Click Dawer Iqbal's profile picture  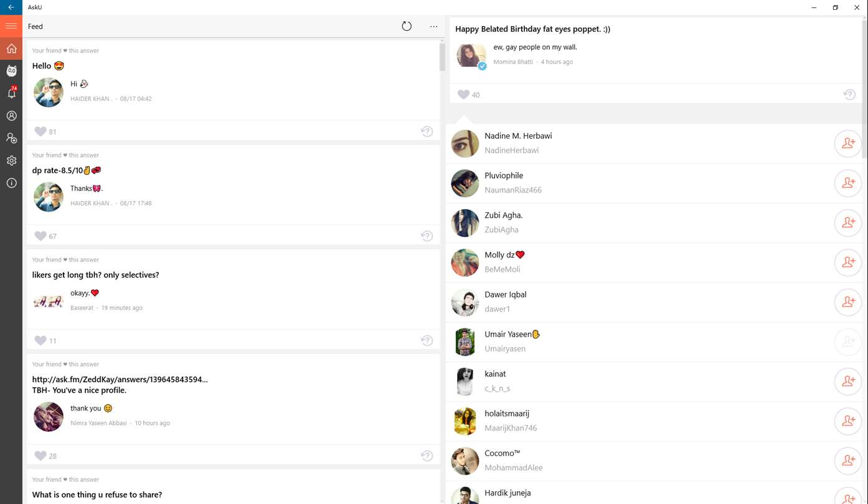(465, 302)
